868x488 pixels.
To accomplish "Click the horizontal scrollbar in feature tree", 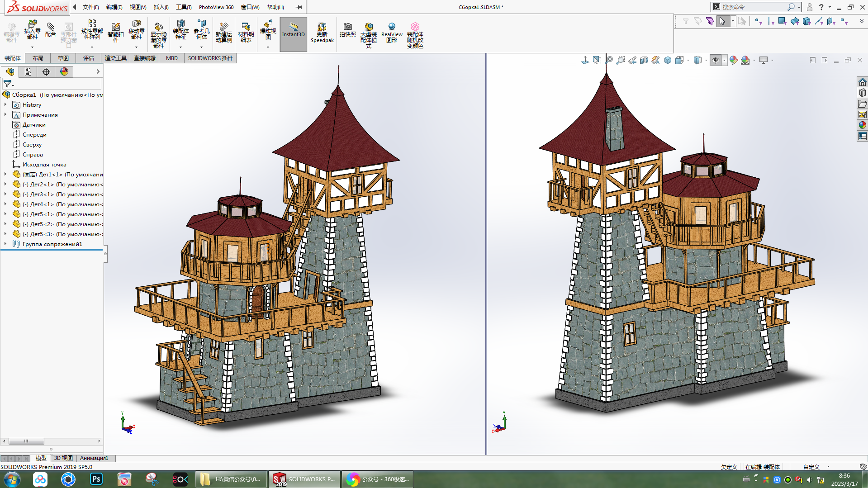I will pos(26,441).
